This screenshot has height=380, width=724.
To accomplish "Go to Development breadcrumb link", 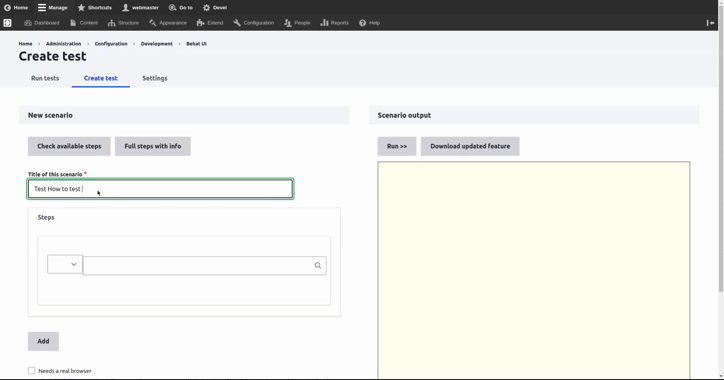I will coord(157,43).
